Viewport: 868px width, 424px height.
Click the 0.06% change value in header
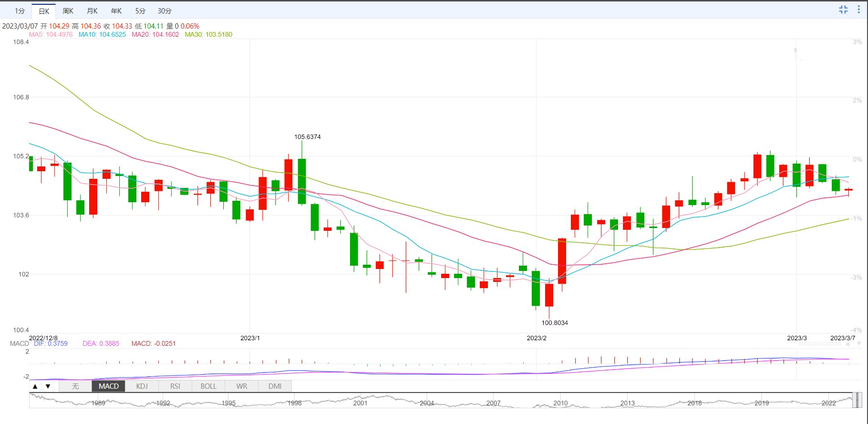190,26
